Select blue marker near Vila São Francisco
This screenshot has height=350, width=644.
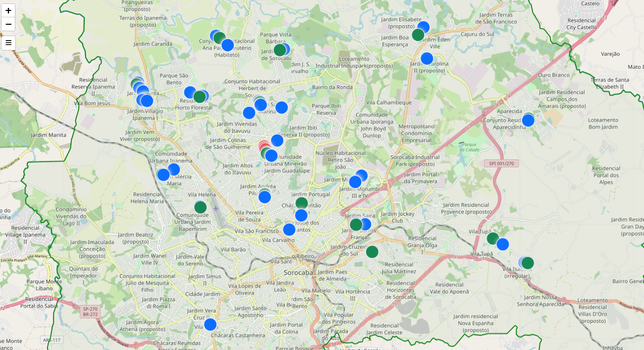(289, 229)
